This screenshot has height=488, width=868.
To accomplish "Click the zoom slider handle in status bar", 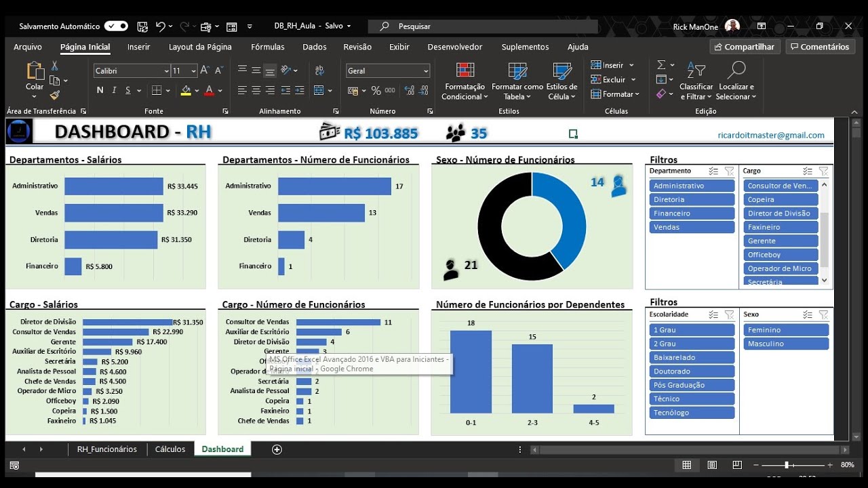I will point(787,465).
